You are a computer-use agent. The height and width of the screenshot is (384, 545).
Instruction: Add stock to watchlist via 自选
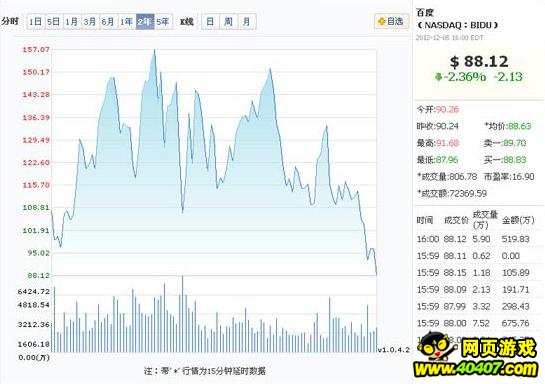pos(391,21)
